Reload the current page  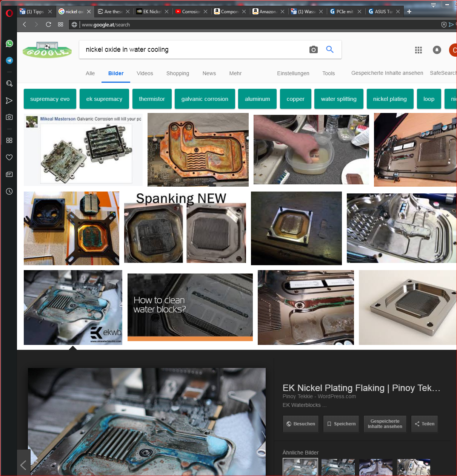tap(48, 25)
